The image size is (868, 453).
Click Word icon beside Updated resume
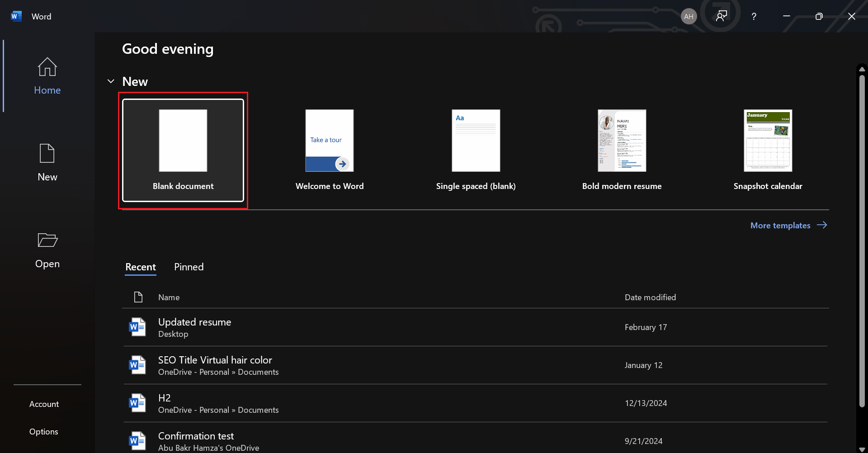pyautogui.click(x=137, y=327)
